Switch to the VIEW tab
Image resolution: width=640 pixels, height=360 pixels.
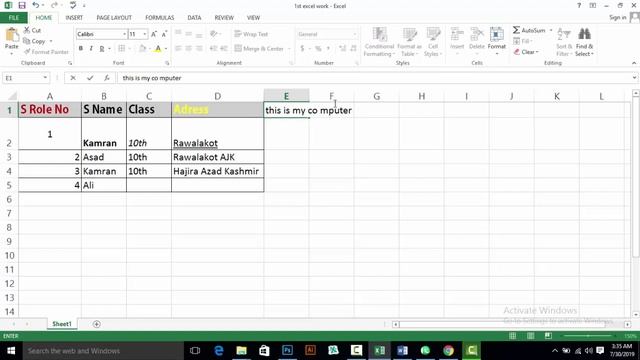pos(253,18)
